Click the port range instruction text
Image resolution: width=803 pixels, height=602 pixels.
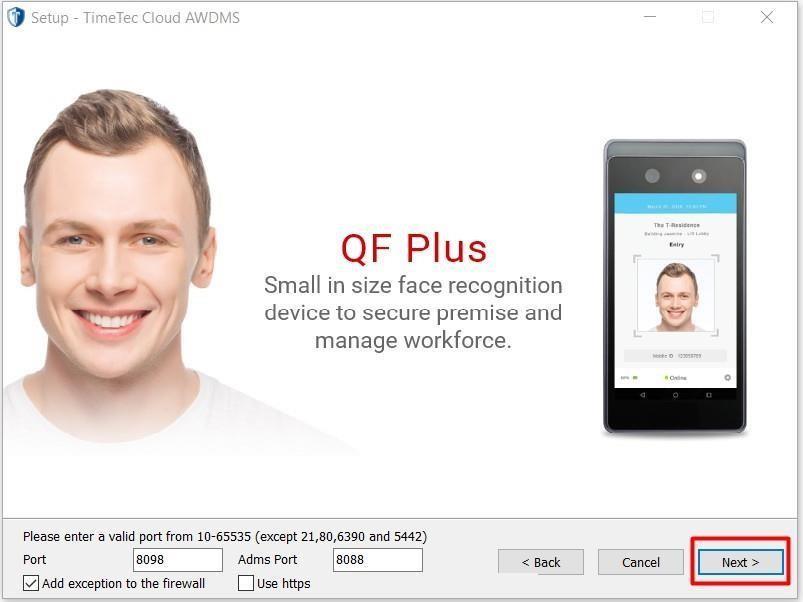(225, 536)
